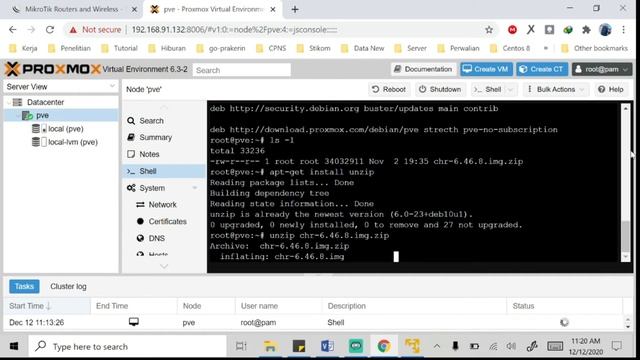Click the End Time column header
Image resolution: width=640 pixels, height=360 pixels.
click(x=133, y=306)
